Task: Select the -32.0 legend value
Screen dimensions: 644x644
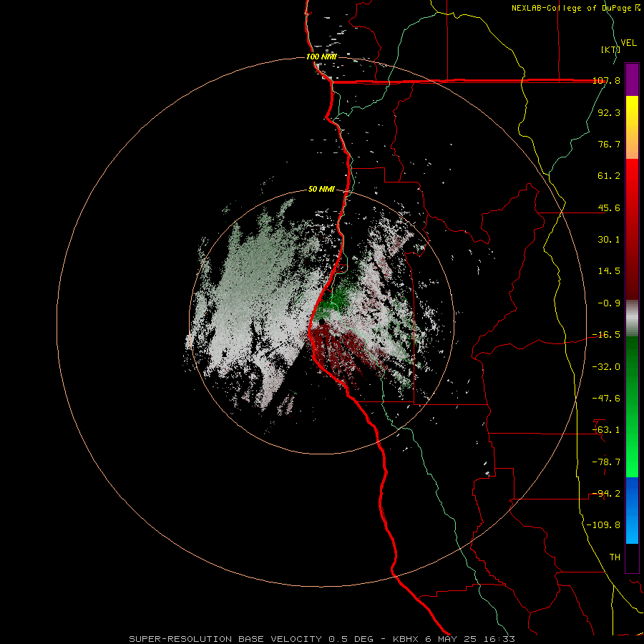Action: 606,367
